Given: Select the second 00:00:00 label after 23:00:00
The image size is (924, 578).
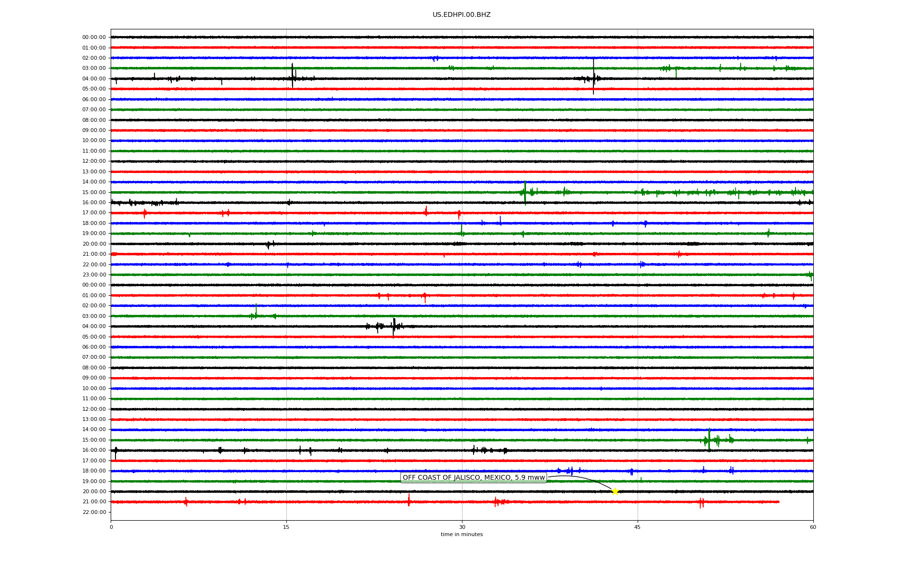Looking at the screenshot, I should point(94,285).
